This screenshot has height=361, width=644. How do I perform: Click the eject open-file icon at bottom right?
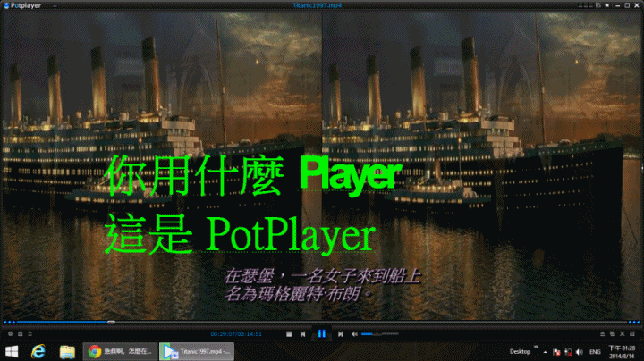[x=603, y=334]
